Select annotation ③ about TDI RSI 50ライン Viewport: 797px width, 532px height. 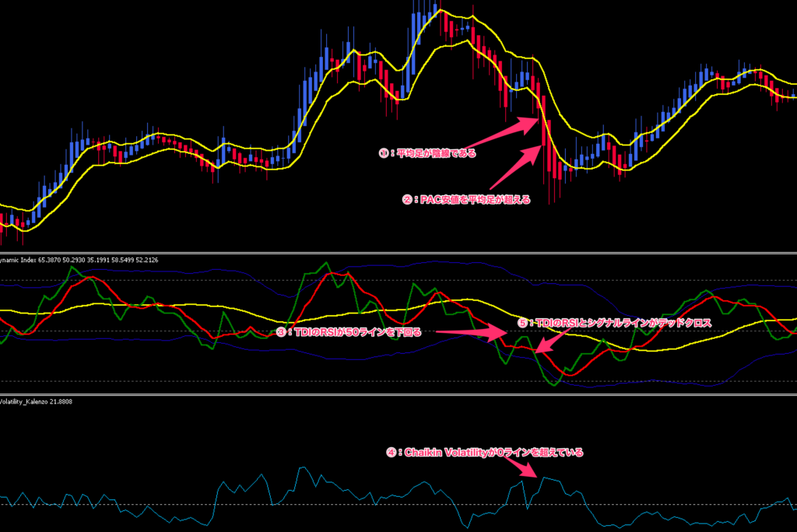tap(349, 332)
